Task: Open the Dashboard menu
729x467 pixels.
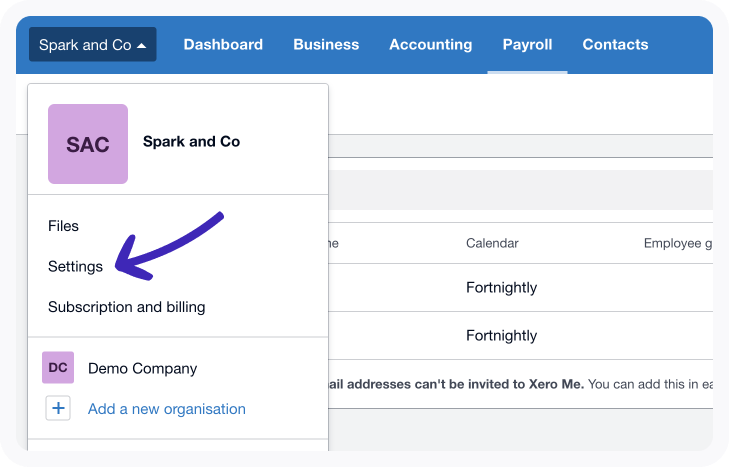Action: tap(223, 45)
